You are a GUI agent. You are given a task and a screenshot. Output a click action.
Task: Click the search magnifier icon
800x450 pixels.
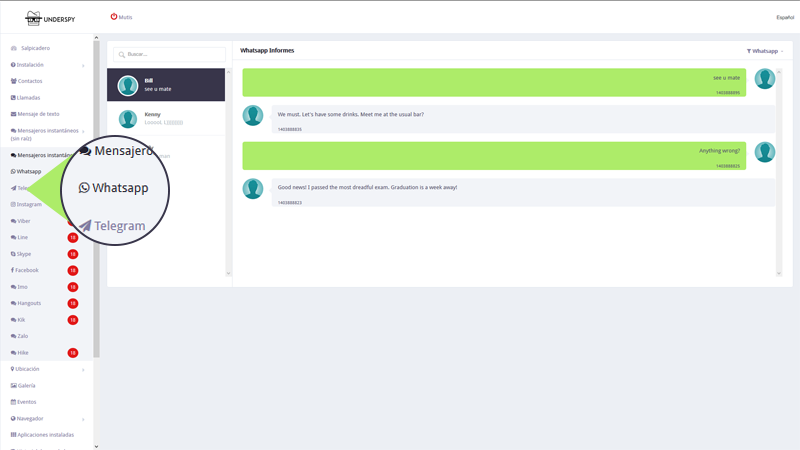(121, 55)
